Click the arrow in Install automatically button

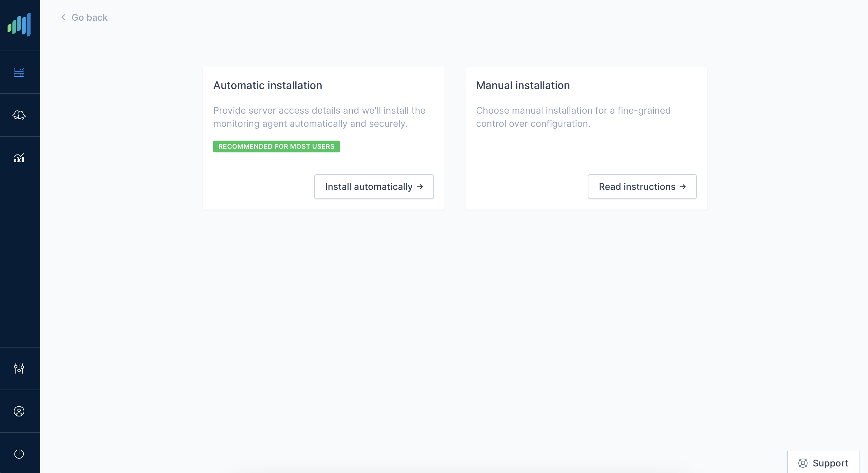pyautogui.click(x=420, y=187)
